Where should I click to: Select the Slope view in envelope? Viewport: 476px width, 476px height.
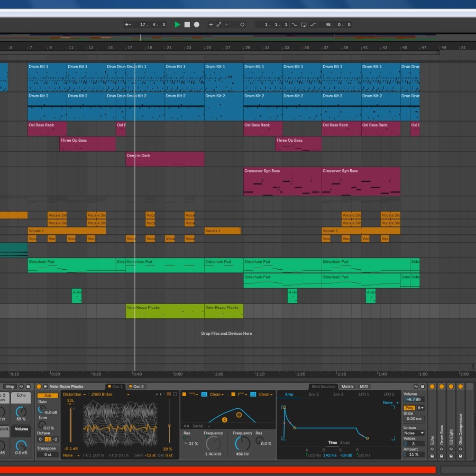coord(344,443)
